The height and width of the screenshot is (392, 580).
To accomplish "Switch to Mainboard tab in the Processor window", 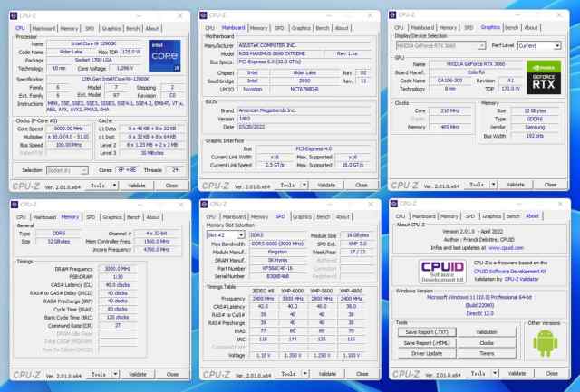I will pyautogui.click(x=43, y=28).
